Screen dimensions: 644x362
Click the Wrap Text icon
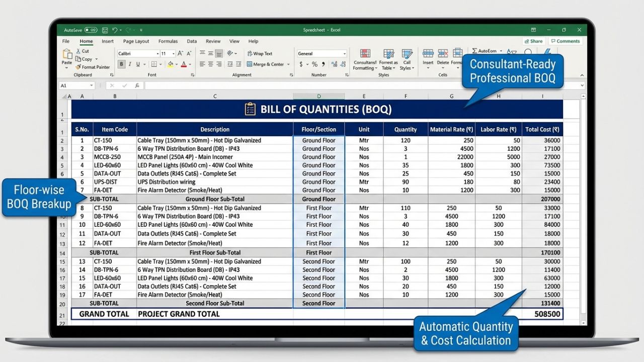251,53
